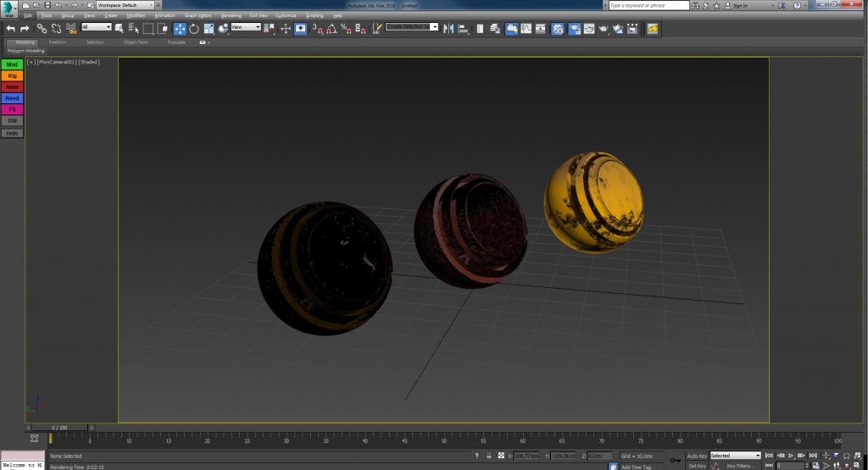Viewport: 868px width, 470px height.
Task: Toggle the Scene Explorer icon
Action: [x=480, y=29]
